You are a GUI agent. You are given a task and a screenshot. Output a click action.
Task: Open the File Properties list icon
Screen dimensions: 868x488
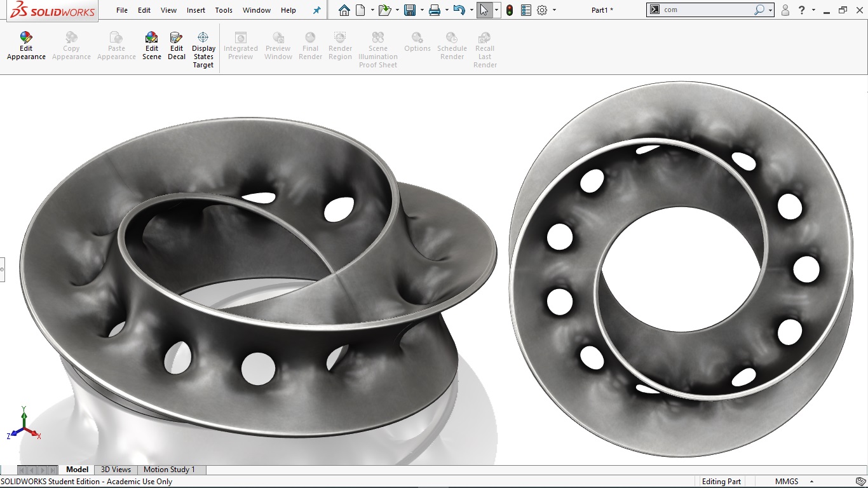click(526, 10)
